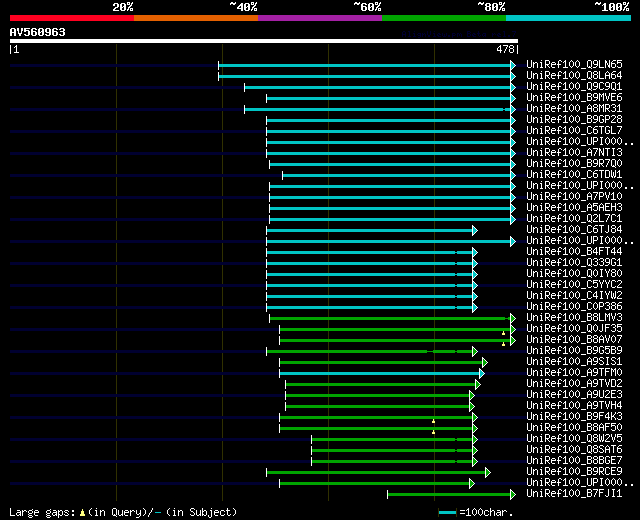
Task: Select the UniRef100_B8AF50 label
Action: click(574, 428)
